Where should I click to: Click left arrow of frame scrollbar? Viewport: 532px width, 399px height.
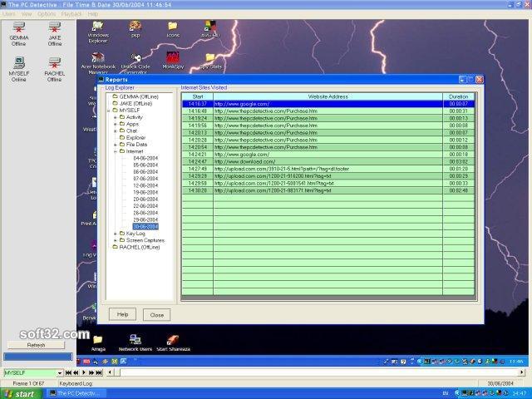pyautogui.click(x=110, y=372)
